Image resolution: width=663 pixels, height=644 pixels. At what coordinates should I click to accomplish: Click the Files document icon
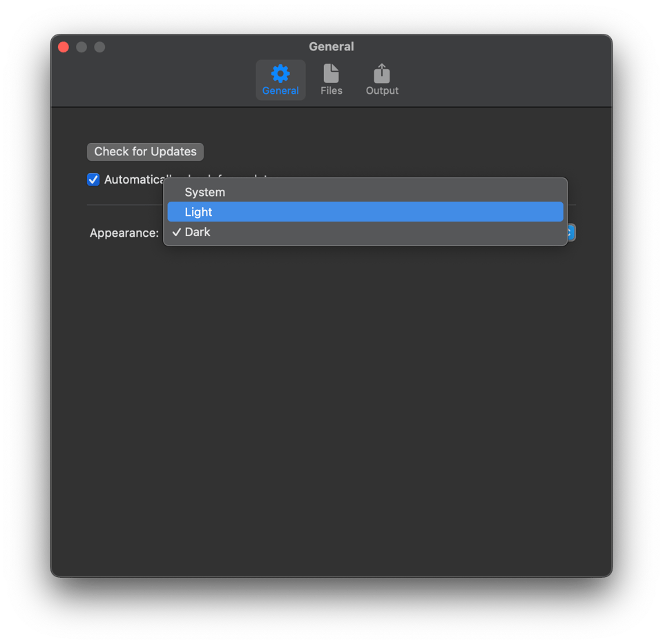[331, 73]
